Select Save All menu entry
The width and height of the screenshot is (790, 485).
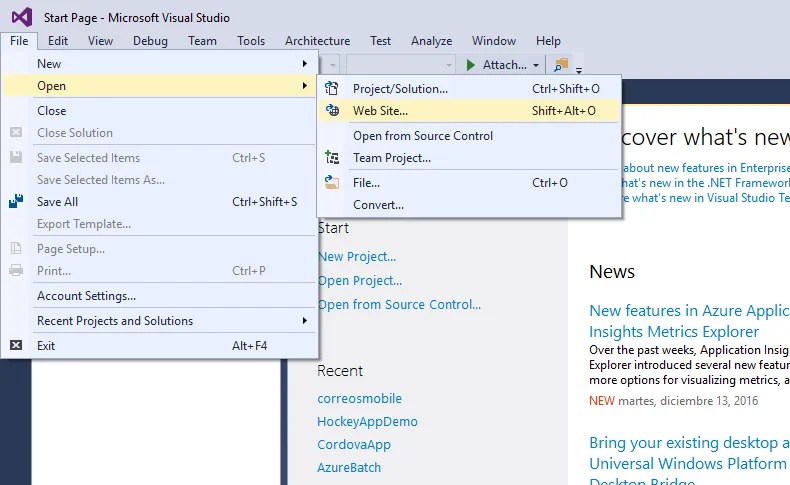(159, 201)
